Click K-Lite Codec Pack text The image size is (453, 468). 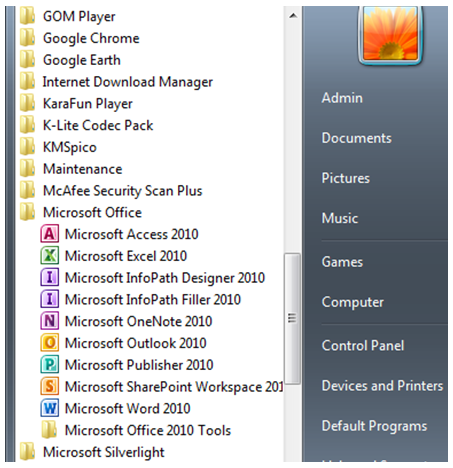click(98, 125)
